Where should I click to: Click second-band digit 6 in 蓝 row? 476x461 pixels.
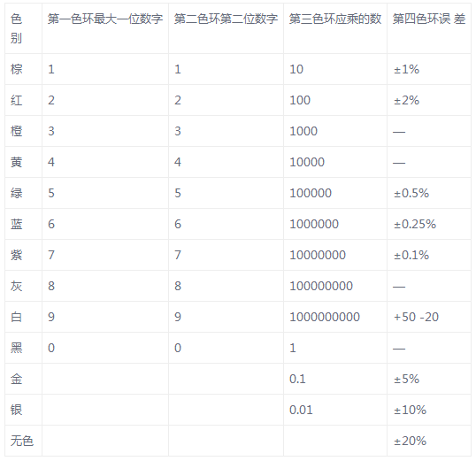click(x=178, y=225)
